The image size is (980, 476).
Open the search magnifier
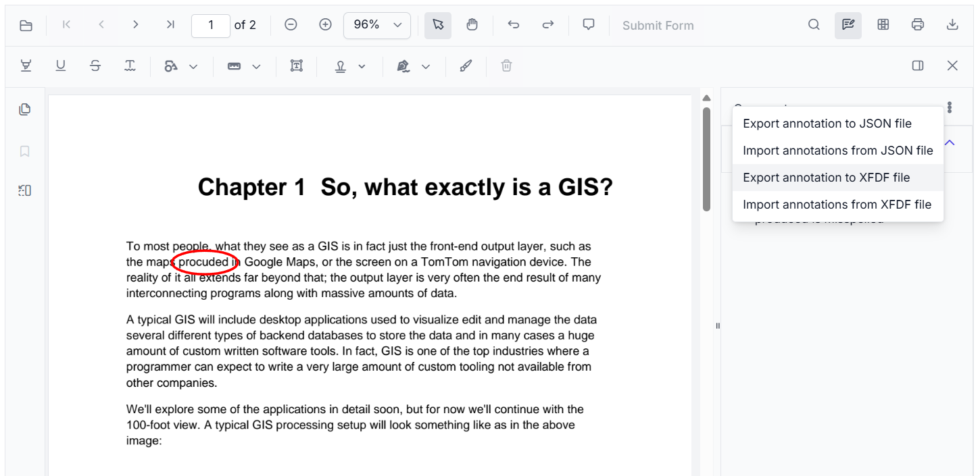pos(814,25)
